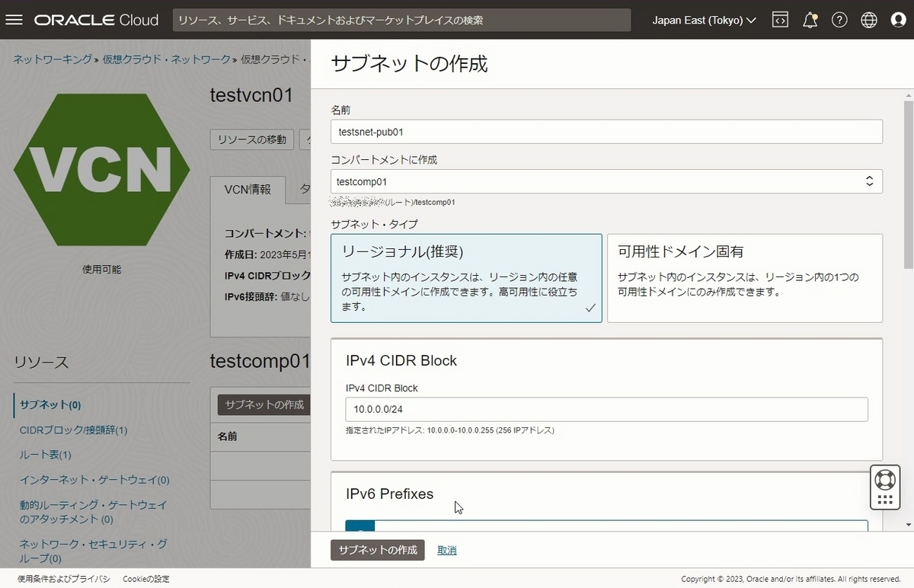Open the user profile avatar menu
The width and height of the screenshot is (914, 588).
pyautogui.click(x=898, y=20)
